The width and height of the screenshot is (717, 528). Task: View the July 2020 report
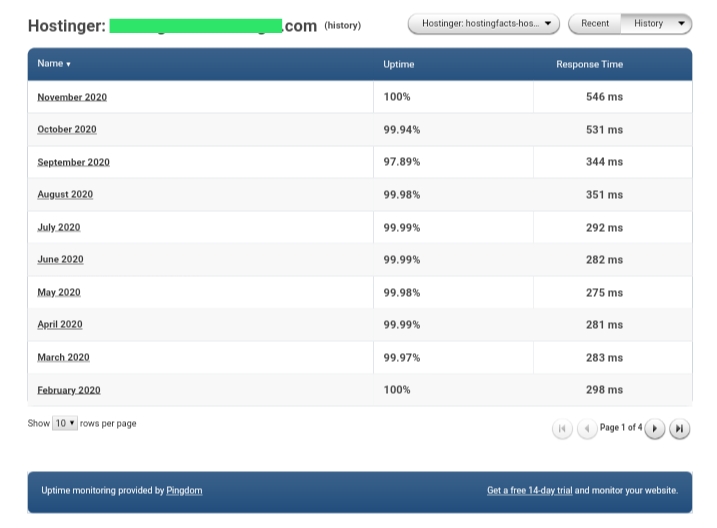coord(59,227)
